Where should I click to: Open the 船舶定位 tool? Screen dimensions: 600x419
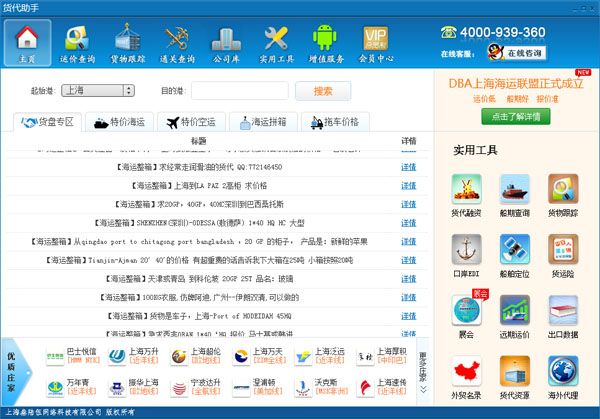tap(515, 253)
